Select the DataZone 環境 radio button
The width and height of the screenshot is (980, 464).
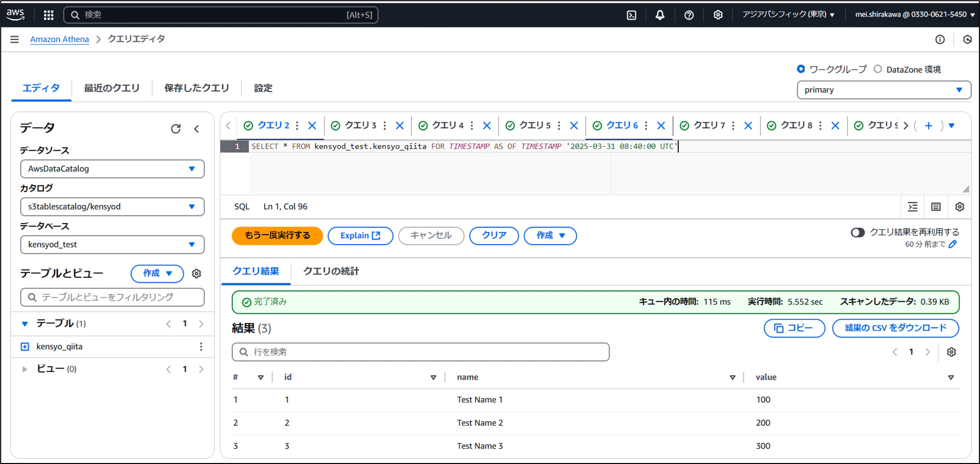click(x=878, y=69)
